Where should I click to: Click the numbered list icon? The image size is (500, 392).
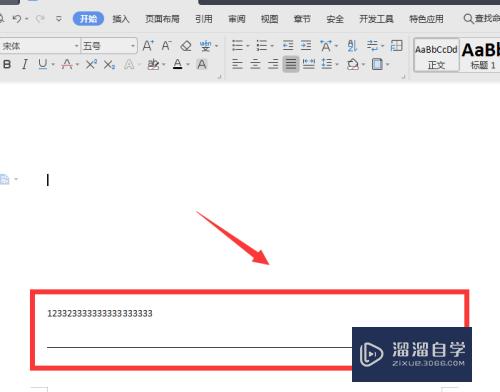point(262,45)
